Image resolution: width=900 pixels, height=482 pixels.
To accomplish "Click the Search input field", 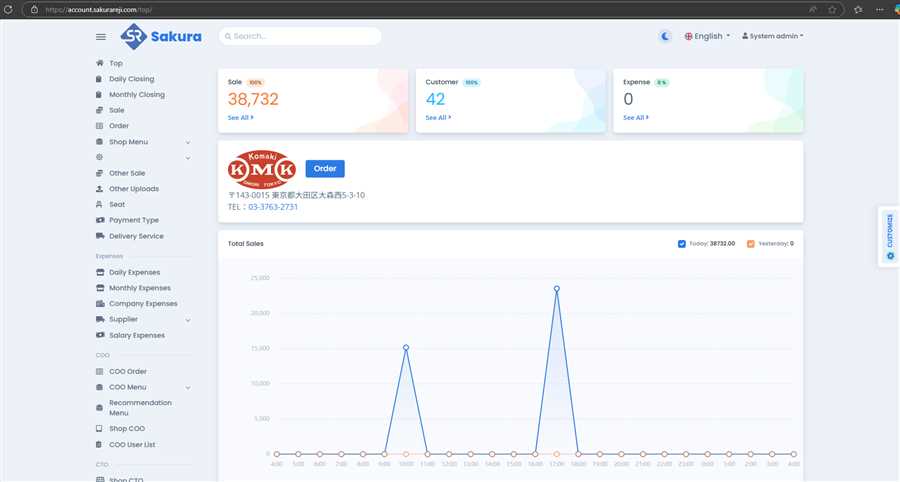I will pos(300,36).
